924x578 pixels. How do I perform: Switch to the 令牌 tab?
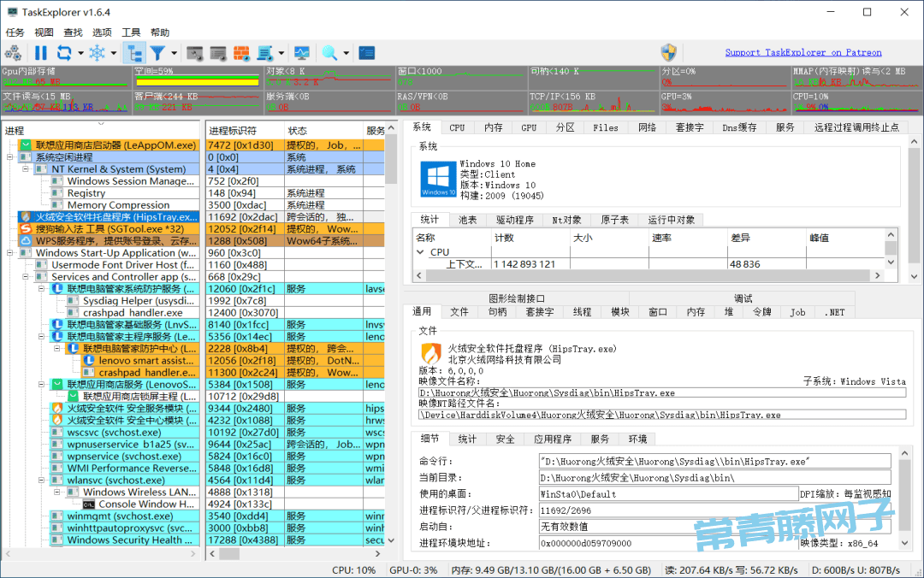(762, 312)
